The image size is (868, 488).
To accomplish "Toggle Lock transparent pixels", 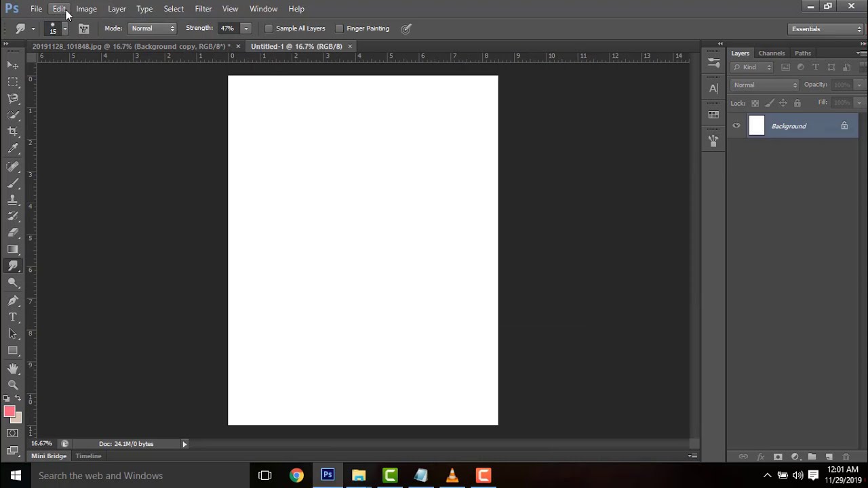I will (755, 103).
